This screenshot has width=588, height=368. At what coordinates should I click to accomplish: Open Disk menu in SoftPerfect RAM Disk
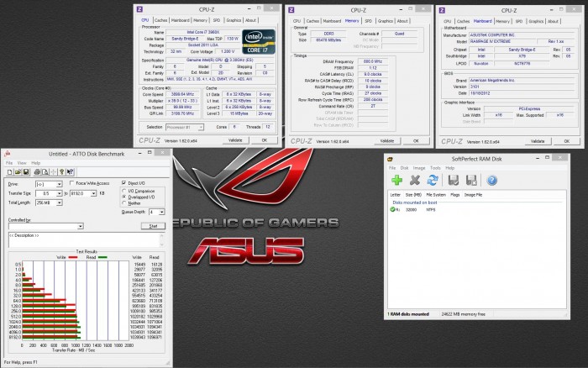pos(404,168)
